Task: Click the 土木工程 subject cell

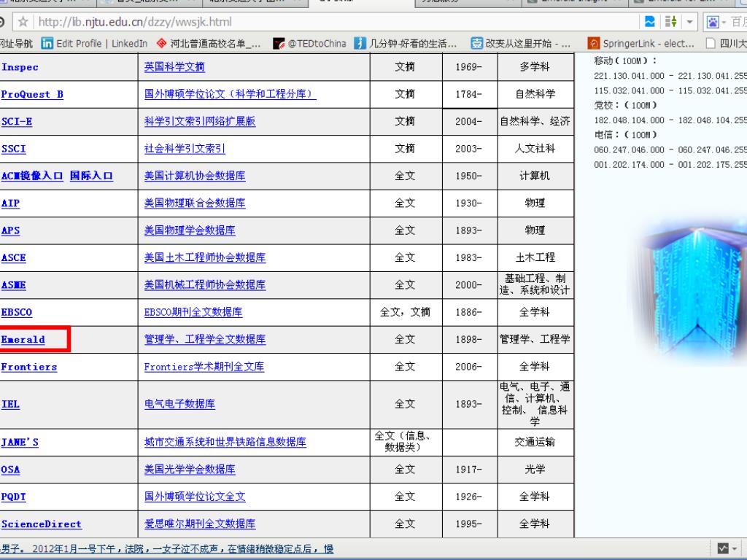Action: [535, 257]
